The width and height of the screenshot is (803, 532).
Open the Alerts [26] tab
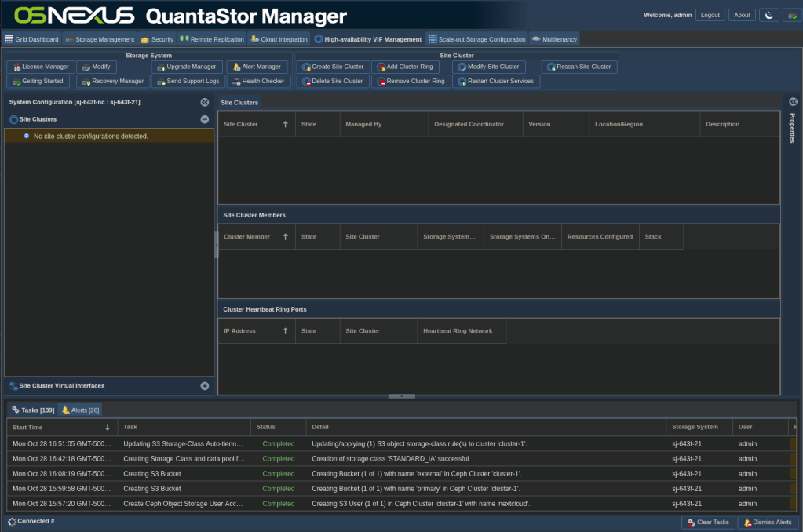(80, 410)
